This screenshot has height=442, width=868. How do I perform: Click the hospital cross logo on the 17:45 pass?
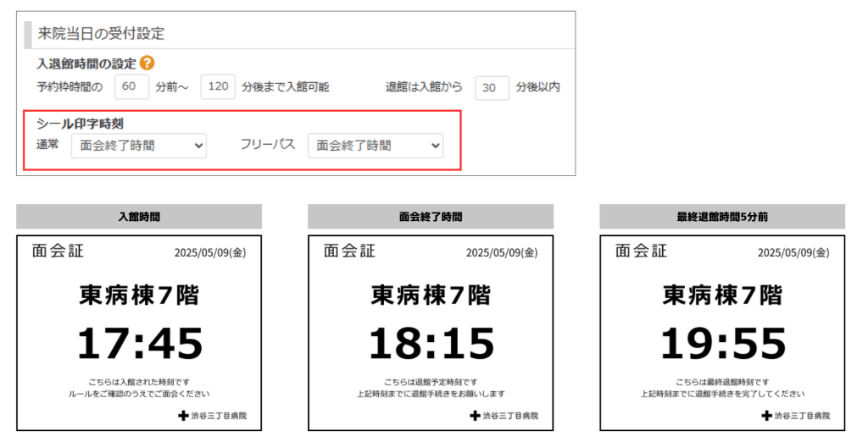pos(183,416)
